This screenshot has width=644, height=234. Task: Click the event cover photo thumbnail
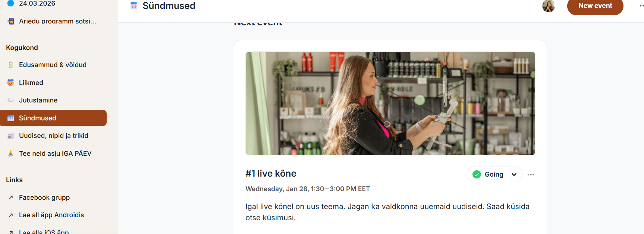pyautogui.click(x=390, y=103)
